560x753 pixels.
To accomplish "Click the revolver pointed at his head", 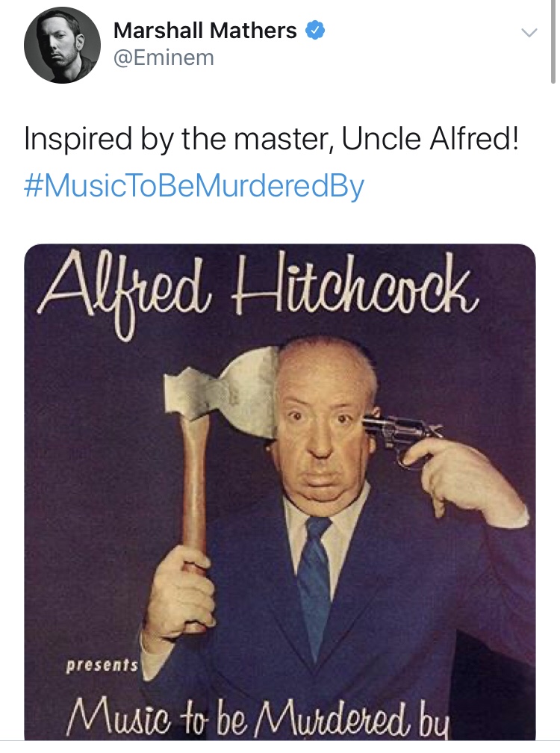I will [401, 433].
